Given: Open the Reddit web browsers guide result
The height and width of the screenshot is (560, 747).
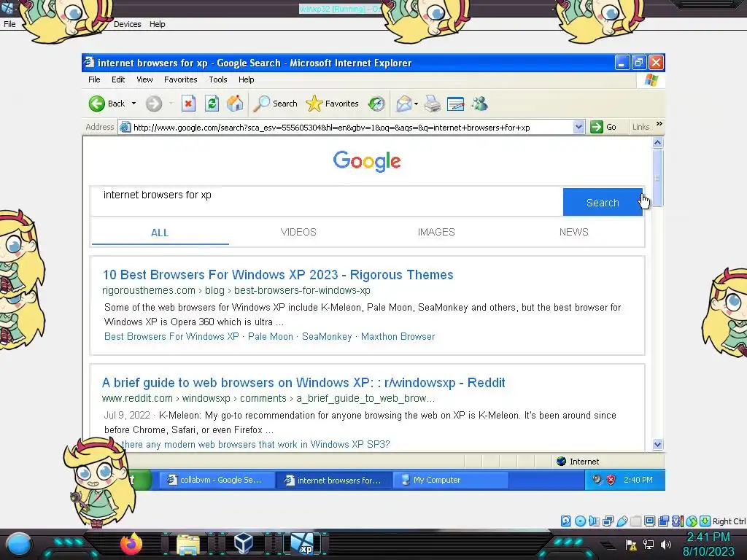Looking at the screenshot, I should pyautogui.click(x=303, y=383).
